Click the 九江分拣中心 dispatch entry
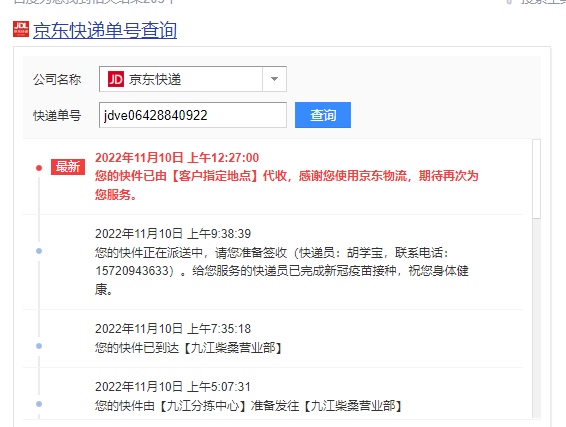The image size is (566, 427). (x=248, y=406)
